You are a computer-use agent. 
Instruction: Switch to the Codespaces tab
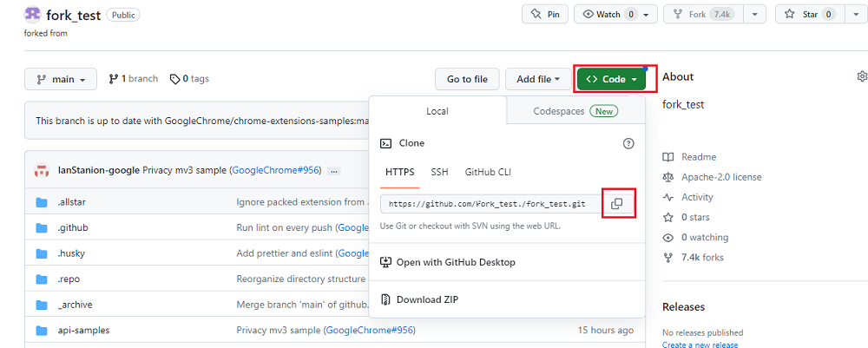tap(575, 111)
